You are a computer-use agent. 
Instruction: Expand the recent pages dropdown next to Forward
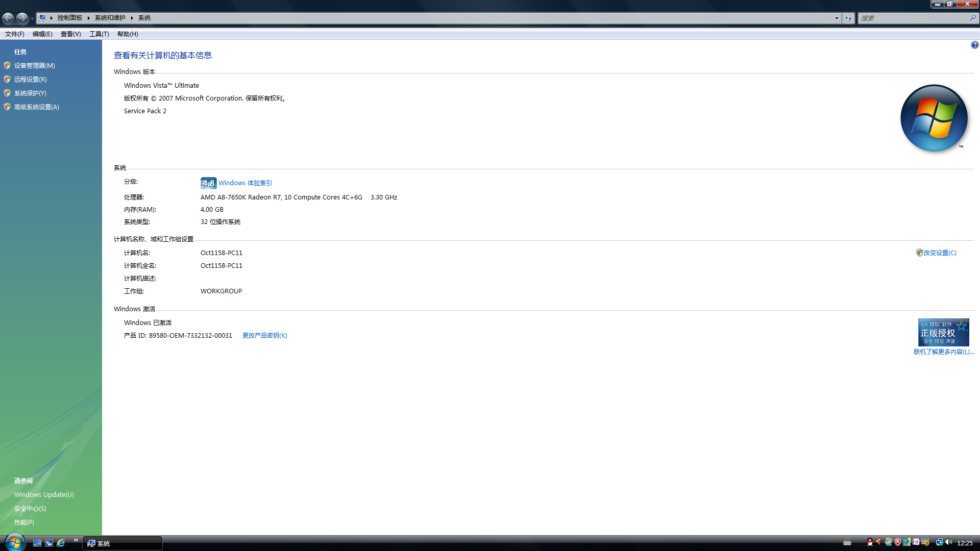coord(32,19)
